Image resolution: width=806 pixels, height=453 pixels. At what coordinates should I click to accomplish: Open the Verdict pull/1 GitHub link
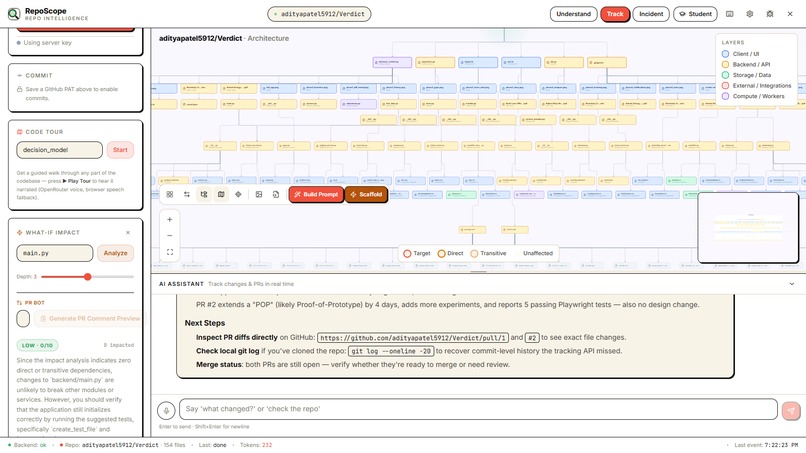click(413, 338)
